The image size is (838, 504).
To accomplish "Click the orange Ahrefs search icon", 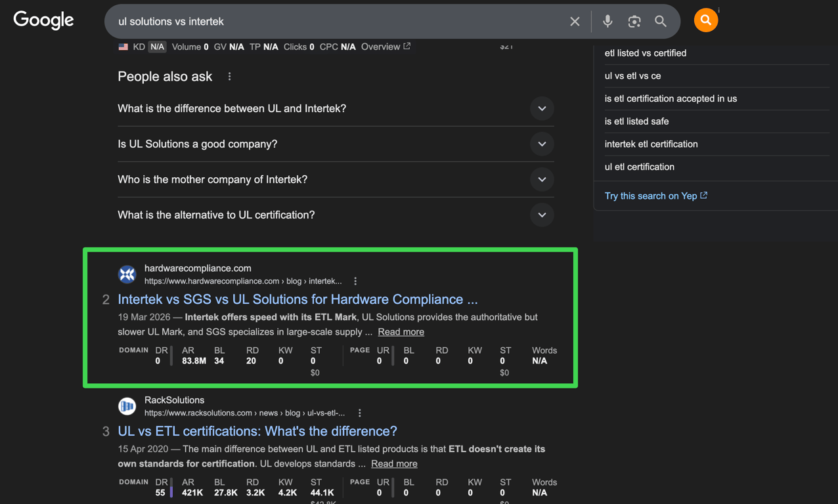I will (706, 20).
